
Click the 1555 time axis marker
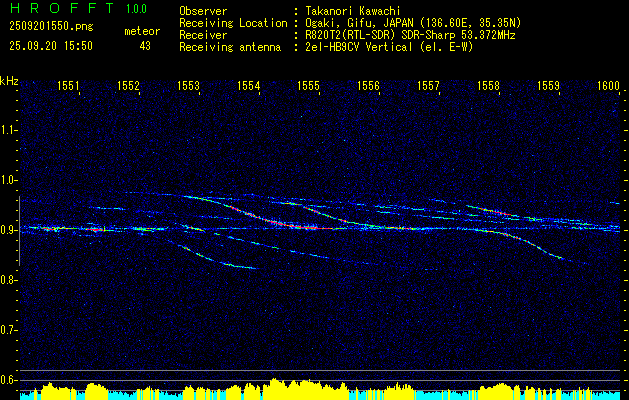tap(308, 85)
